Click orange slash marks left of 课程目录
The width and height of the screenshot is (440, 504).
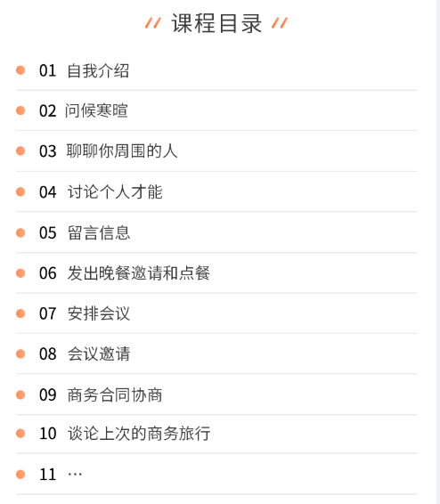click(x=152, y=23)
